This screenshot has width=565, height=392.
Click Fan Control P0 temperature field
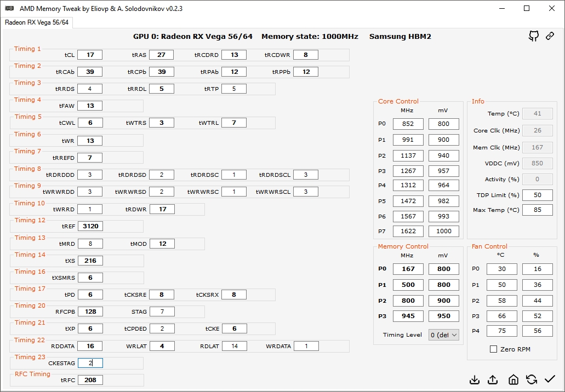click(x=501, y=269)
